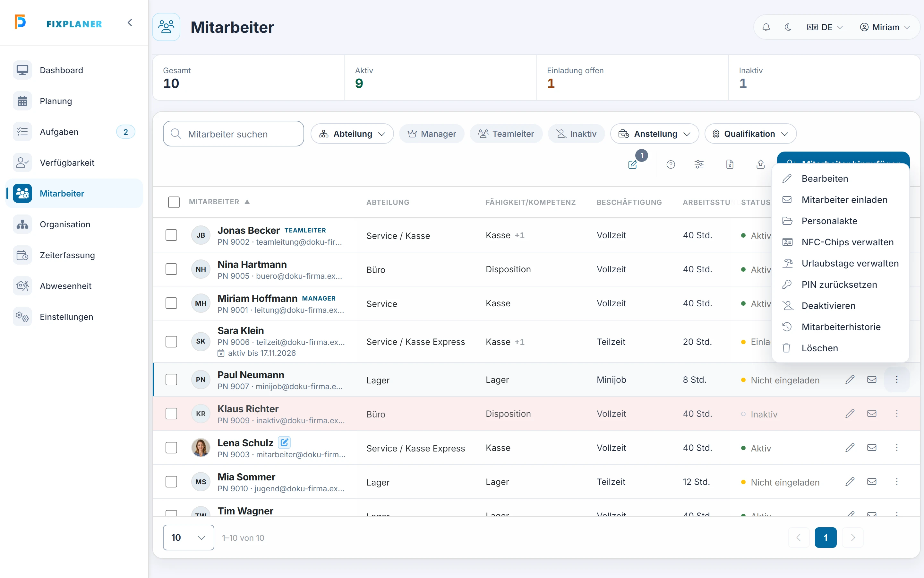
Task: Select Personalakte menu entry
Action: click(x=840, y=221)
